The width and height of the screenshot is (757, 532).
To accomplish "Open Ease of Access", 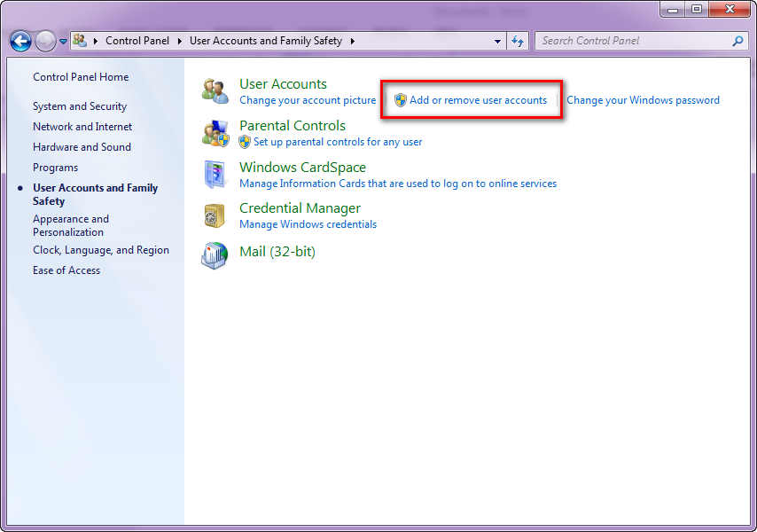I will 66,270.
